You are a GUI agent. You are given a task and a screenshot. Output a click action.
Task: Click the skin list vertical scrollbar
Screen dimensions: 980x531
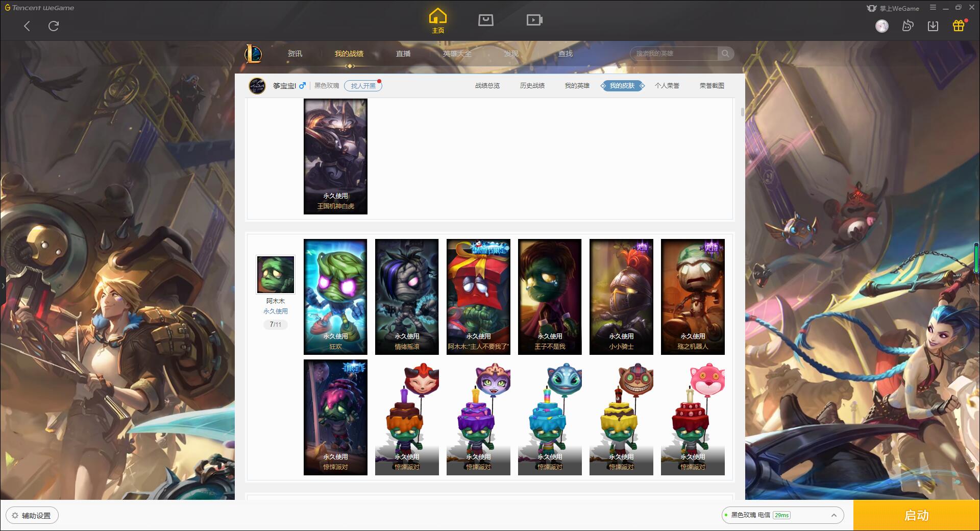click(x=742, y=112)
